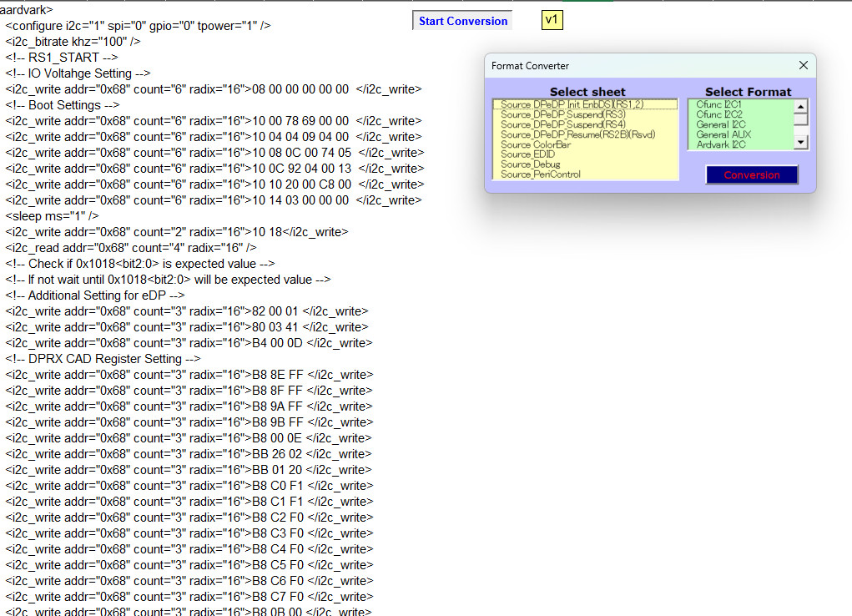The width and height of the screenshot is (852, 616).
Task: Select Cfunc I2C1 format
Action: point(718,104)
